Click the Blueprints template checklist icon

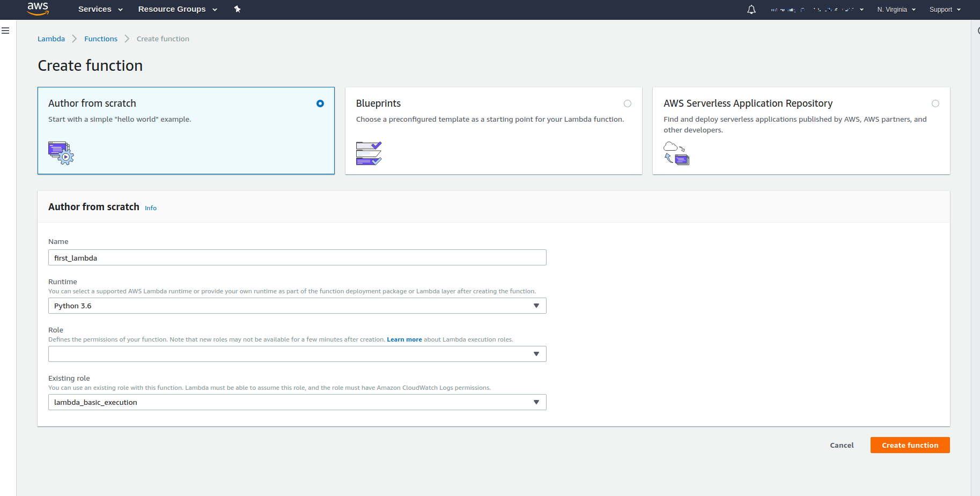369,153
